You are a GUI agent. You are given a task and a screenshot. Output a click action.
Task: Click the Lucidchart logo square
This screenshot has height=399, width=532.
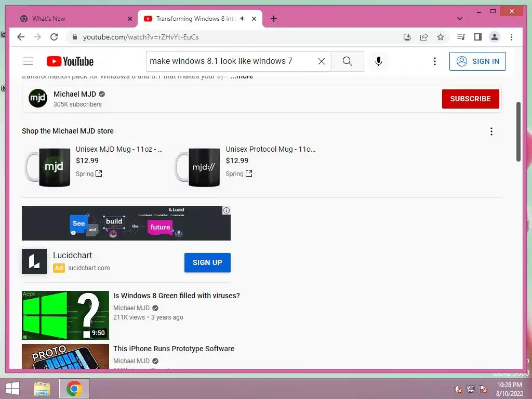click(34, 261)
